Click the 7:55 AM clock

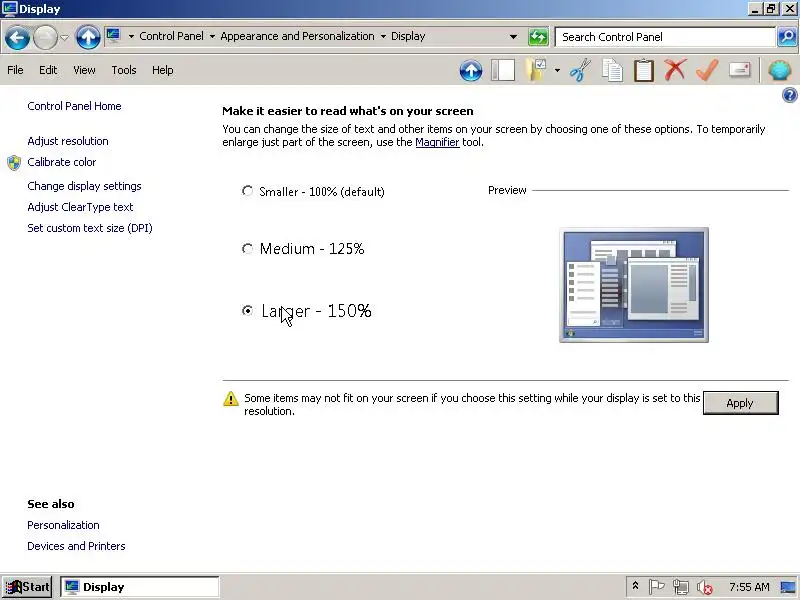(x=749, y=587)
